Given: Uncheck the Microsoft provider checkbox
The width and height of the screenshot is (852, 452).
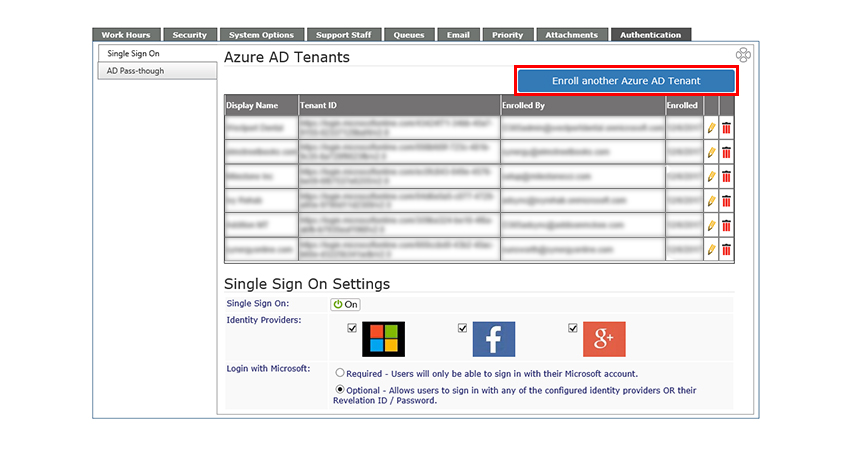Looking at the screenshot, I should (x=352, y=328).
